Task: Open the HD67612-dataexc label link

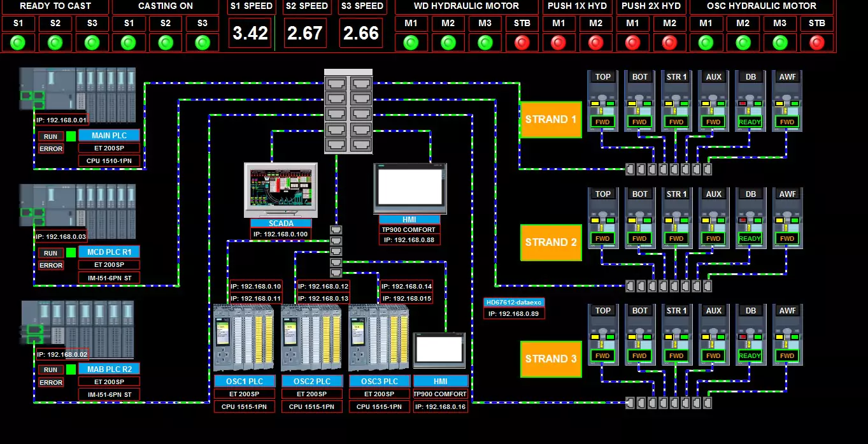Action: click(513, 303)
